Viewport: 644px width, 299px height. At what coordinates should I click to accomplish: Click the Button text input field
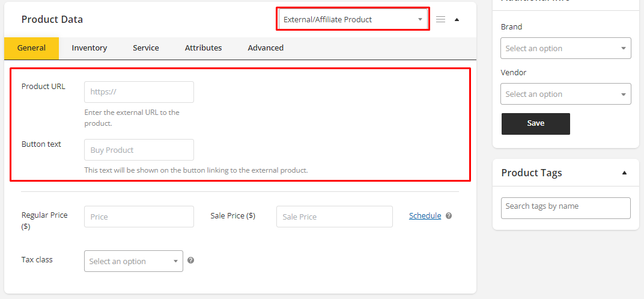(139, 150)
